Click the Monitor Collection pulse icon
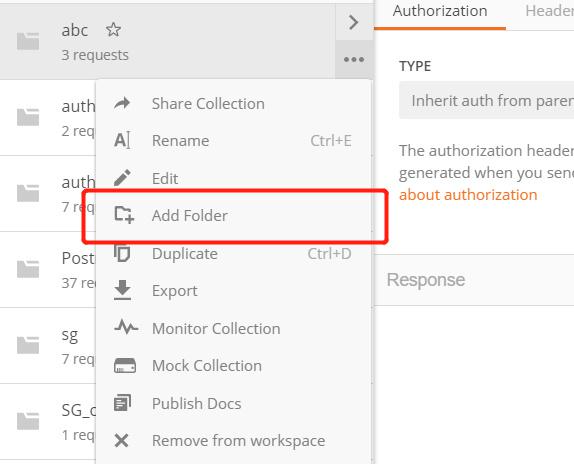 (126, 327)
